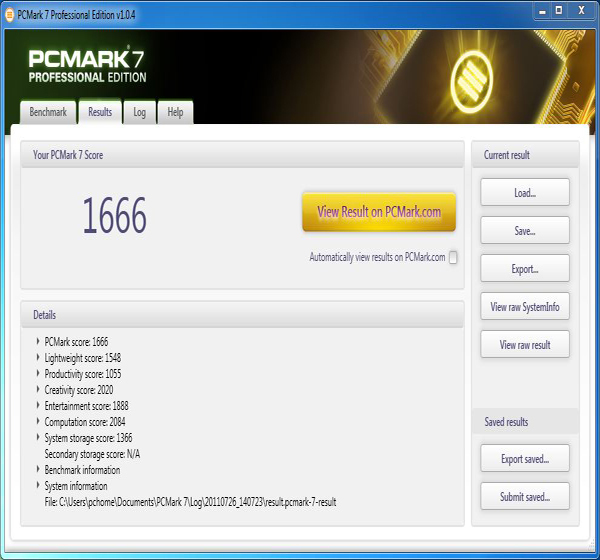Expand the PCMark score: 1666 row
The height and width of the screenshot is (560, 600).
coord(38,341)
